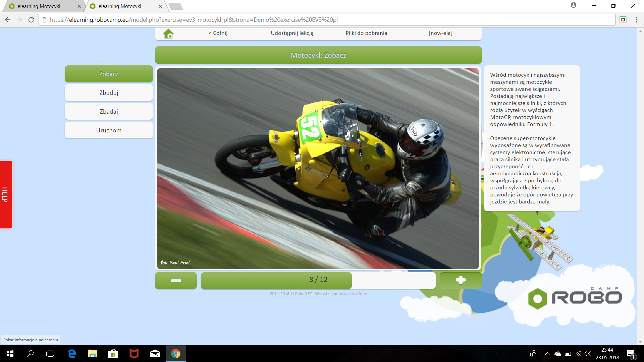Viewport: 644px width, 362px height.
Task: Close the first elearning Motocykl tab
Action: click(79, 6)
